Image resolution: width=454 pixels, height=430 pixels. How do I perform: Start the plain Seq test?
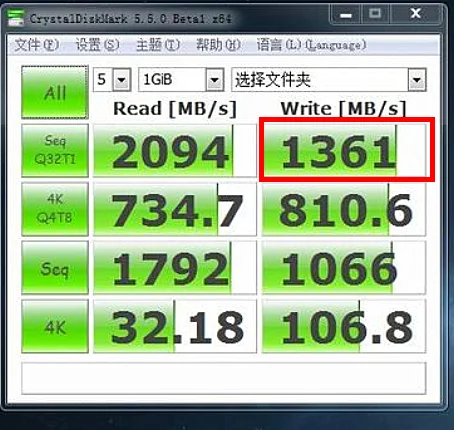pos(55,268)
